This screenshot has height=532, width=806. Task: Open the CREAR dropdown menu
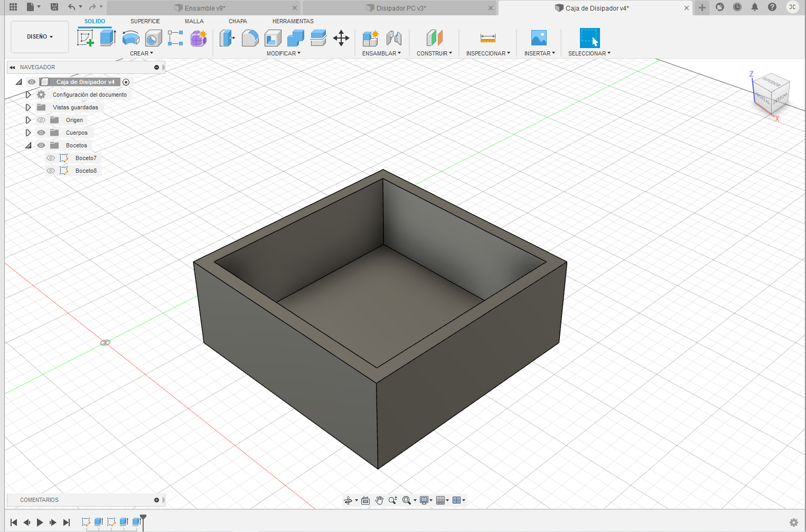click(142, 53)
